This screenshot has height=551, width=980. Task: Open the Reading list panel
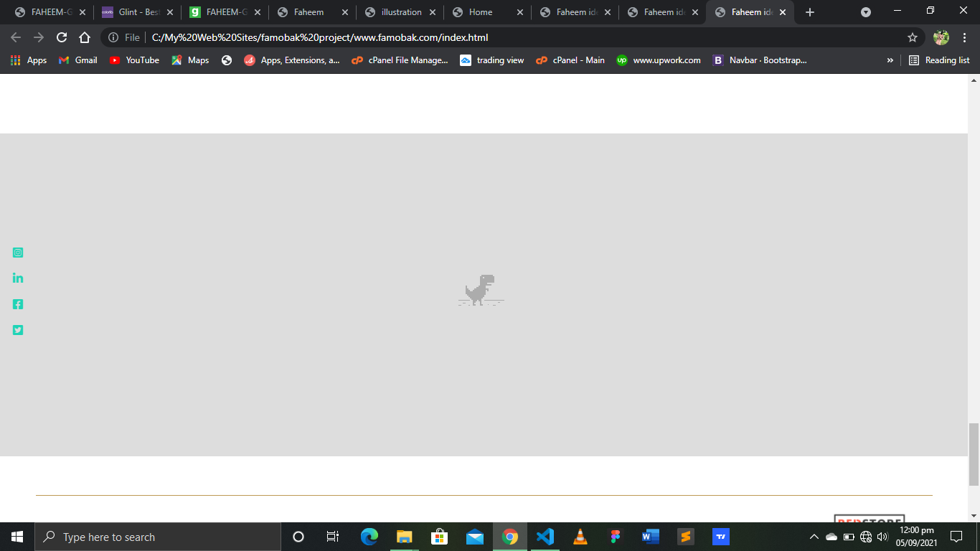point(939,60)
